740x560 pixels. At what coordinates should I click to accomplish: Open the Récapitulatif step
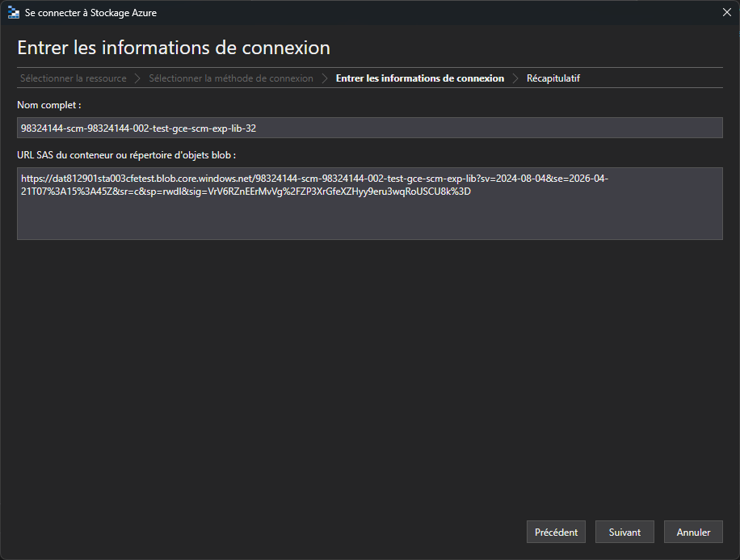click(x=553, y=78)
